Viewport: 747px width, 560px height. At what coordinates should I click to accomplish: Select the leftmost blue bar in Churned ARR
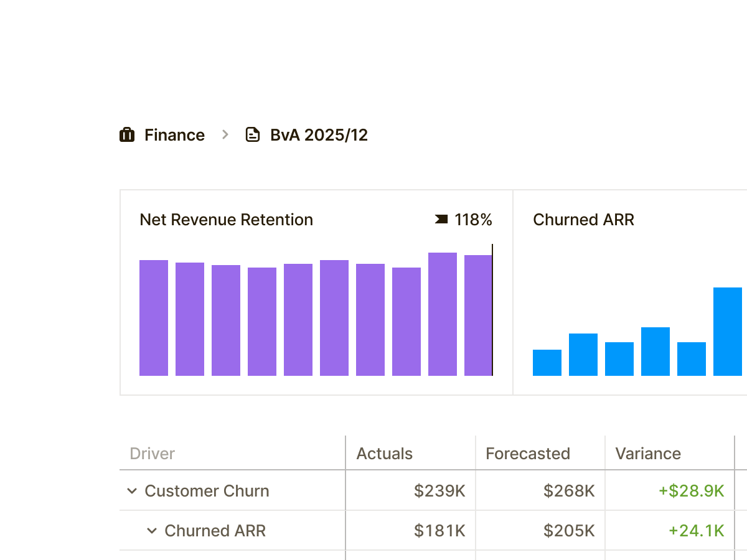[547, 363]
